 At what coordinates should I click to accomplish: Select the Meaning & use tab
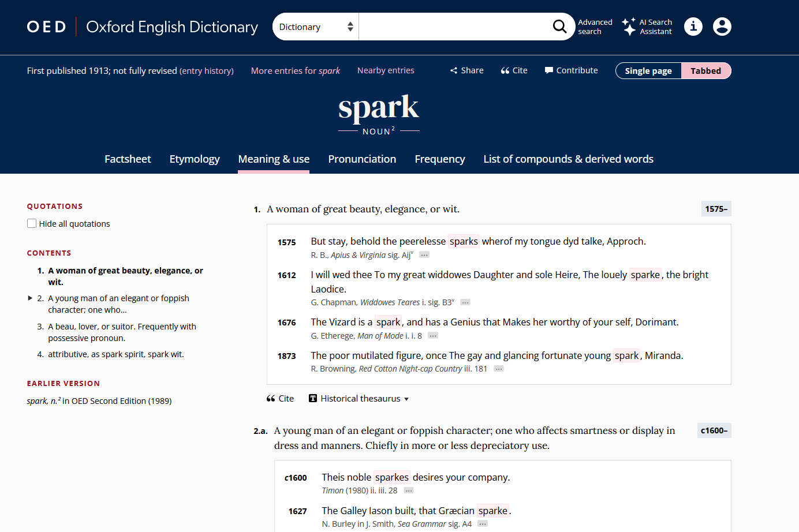pyautogui.click(x=274, y=159)
